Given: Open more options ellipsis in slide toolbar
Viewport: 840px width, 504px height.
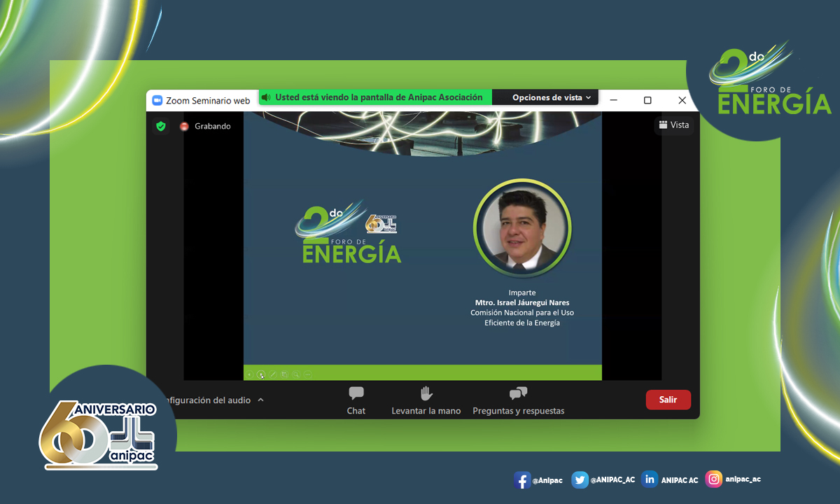Looking at the screenshot, I should [x=308, y=374].
